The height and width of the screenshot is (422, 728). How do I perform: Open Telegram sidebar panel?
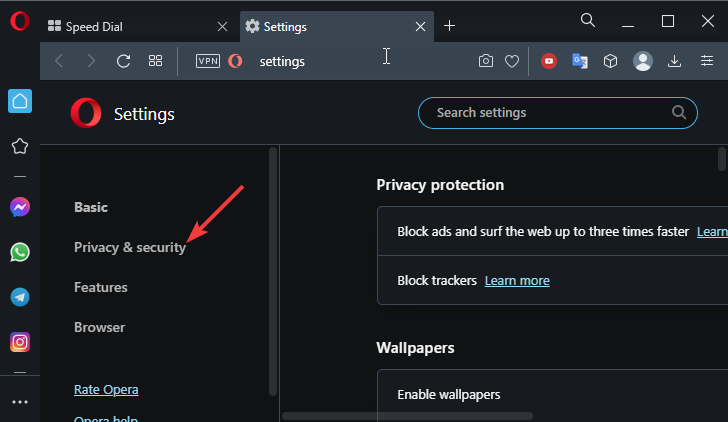click(20, 297)
